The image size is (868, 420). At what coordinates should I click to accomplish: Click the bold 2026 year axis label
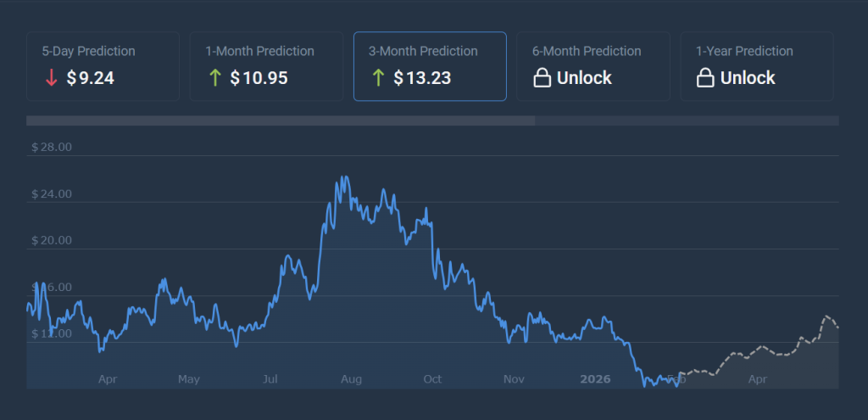(595, 379)
